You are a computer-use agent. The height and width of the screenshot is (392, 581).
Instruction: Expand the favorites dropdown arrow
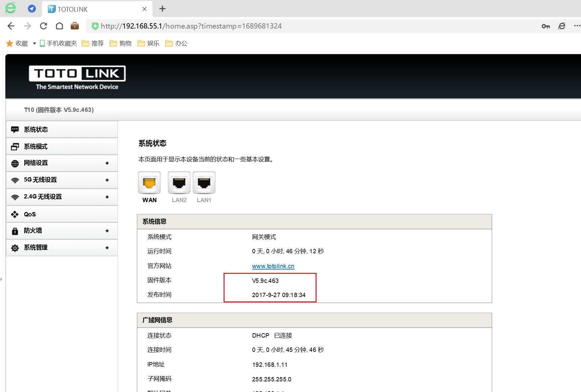(34, 43)
